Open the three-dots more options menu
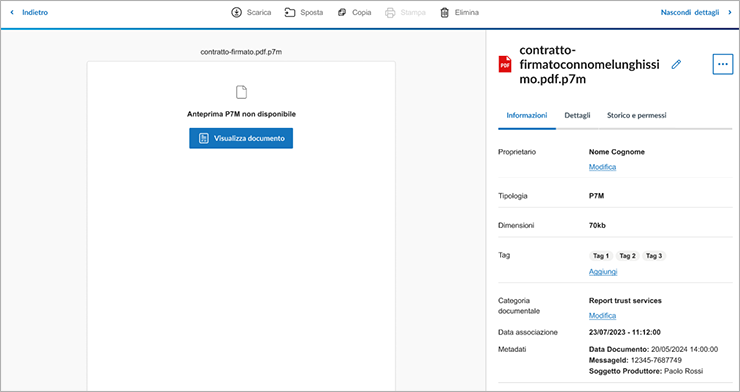This screenshot has height=392, width=740. pyautogui.click(x=723, y=64)
